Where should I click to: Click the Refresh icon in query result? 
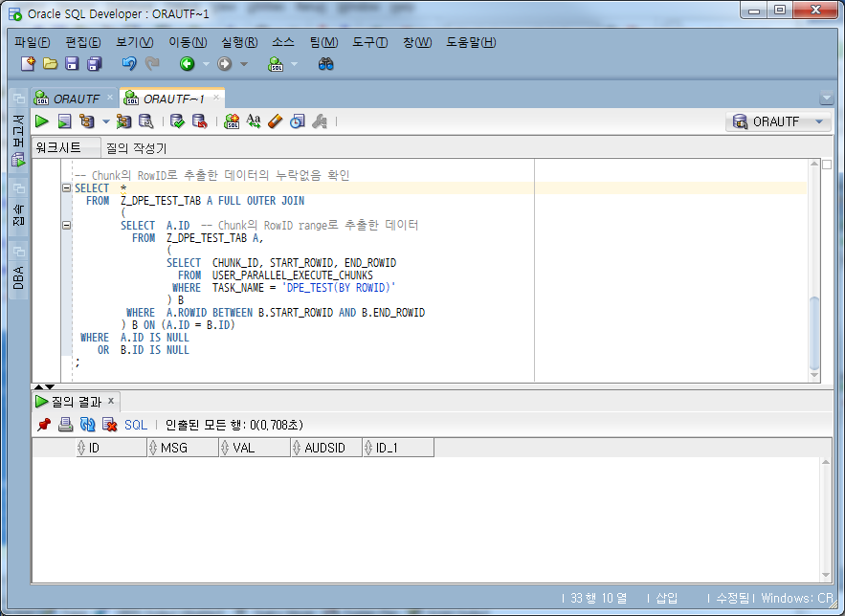click(87, 425)
